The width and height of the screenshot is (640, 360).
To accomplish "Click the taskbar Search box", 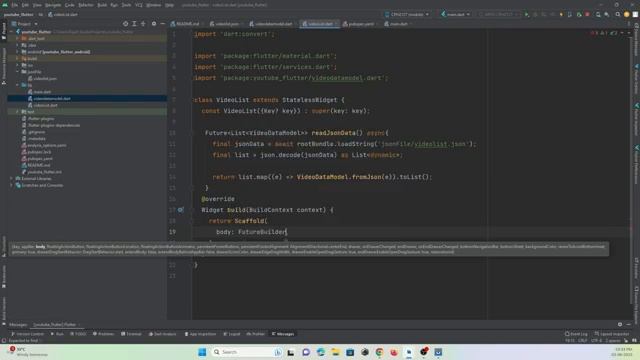I will point(247,352).
